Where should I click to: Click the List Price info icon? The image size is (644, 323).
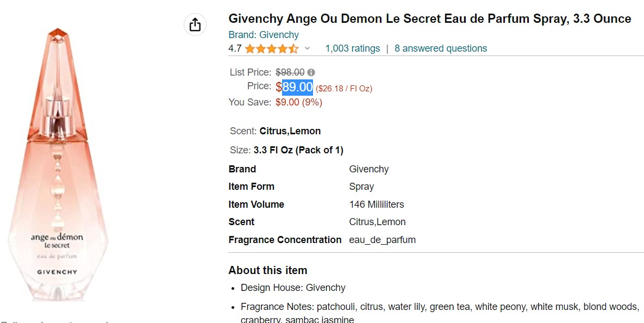311,72
